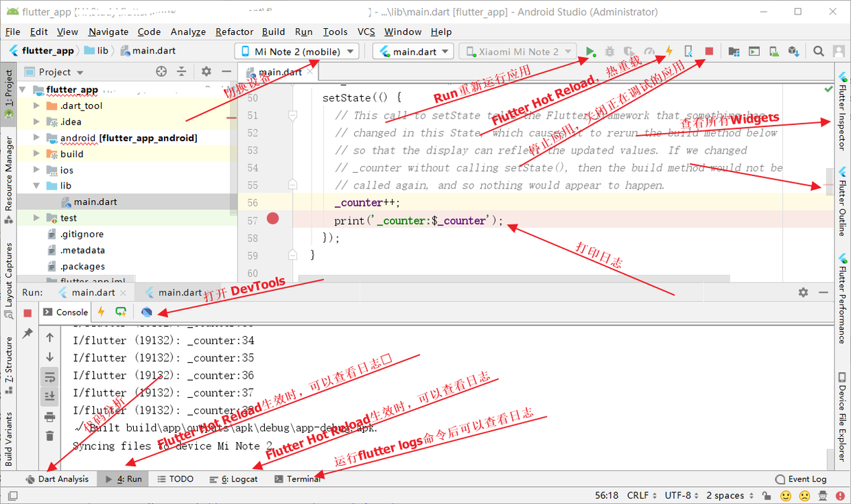Open main.dart run configuration dropdown
Image resolution: width=851 pixels, height=504 pixels.
(414, 51)
